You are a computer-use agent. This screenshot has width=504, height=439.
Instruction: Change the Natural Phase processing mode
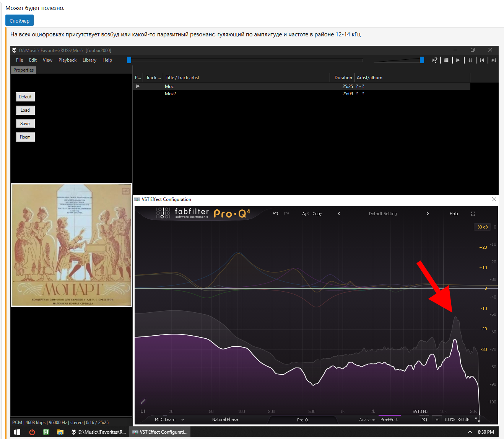(x=225, y=419)
